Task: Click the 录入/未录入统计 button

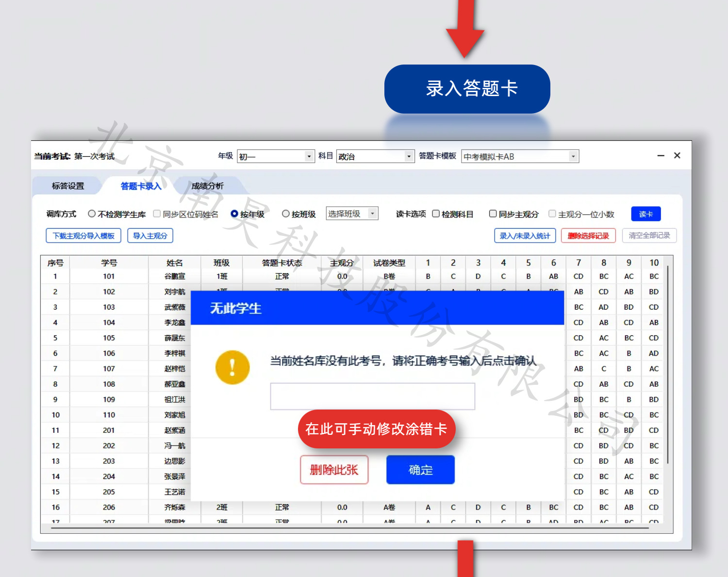Action: [x=525, y=236]
